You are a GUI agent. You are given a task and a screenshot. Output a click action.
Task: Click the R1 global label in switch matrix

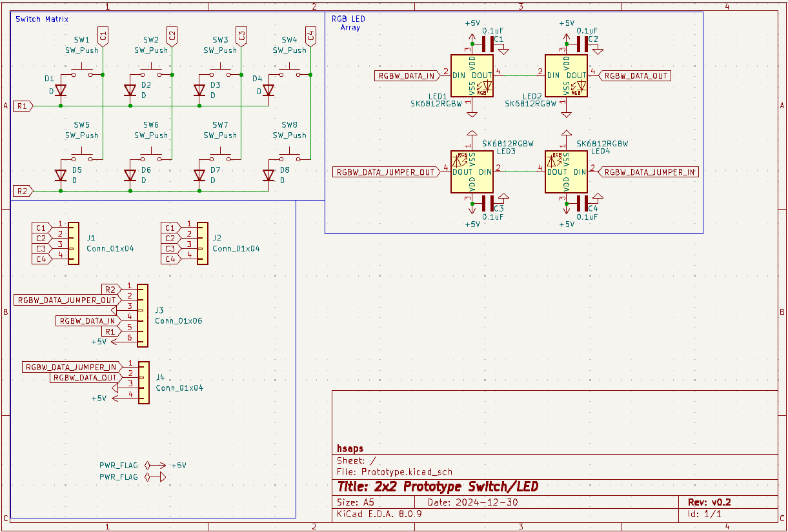click(22, 106)
